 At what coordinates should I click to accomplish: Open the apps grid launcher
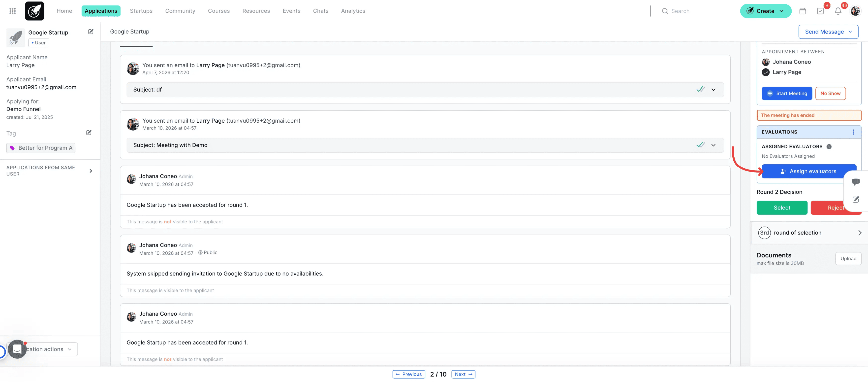click(12, 11)
